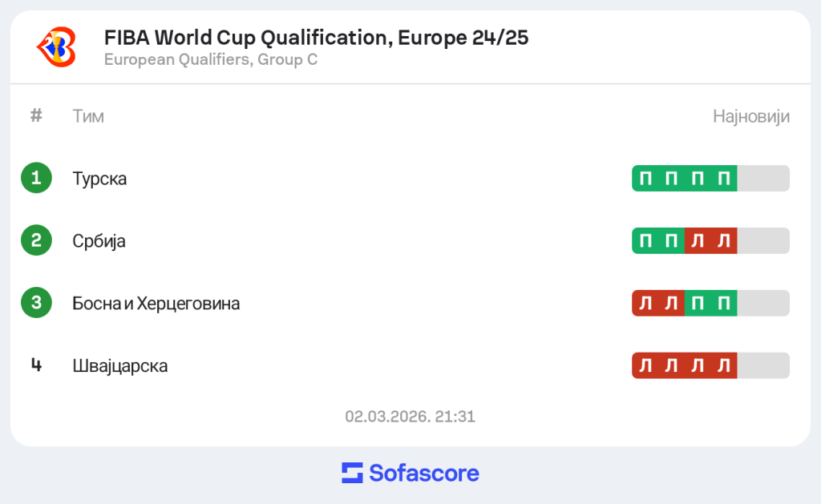Click the rank 4 position number
This screenshot has height=504, width=821.
36,365
